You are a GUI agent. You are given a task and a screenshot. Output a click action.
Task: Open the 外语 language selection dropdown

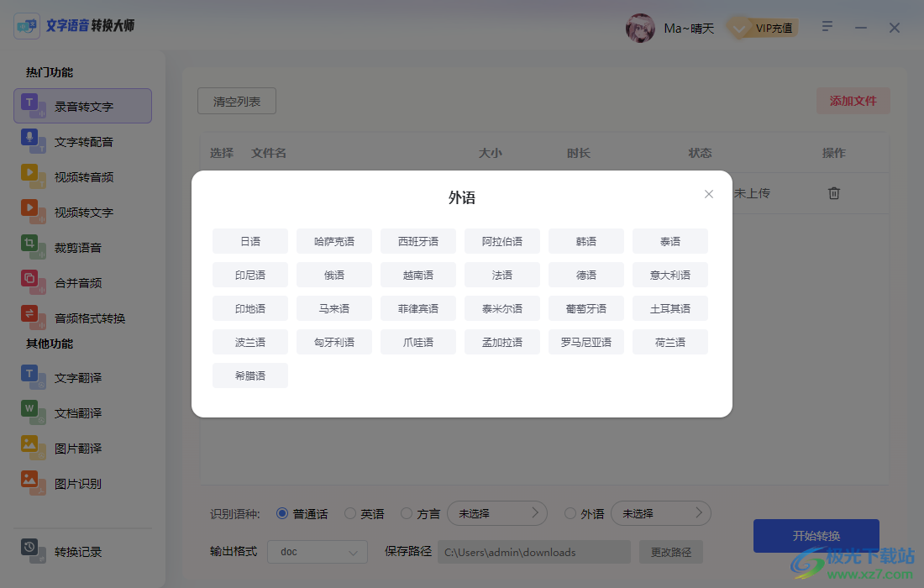point(661,513)
